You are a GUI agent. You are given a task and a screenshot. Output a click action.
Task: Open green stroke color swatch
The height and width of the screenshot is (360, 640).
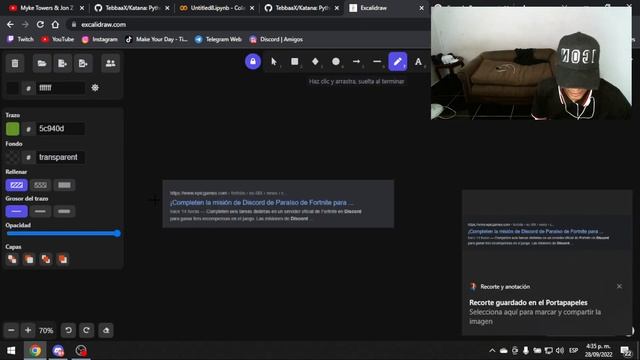tap(13, 129)
